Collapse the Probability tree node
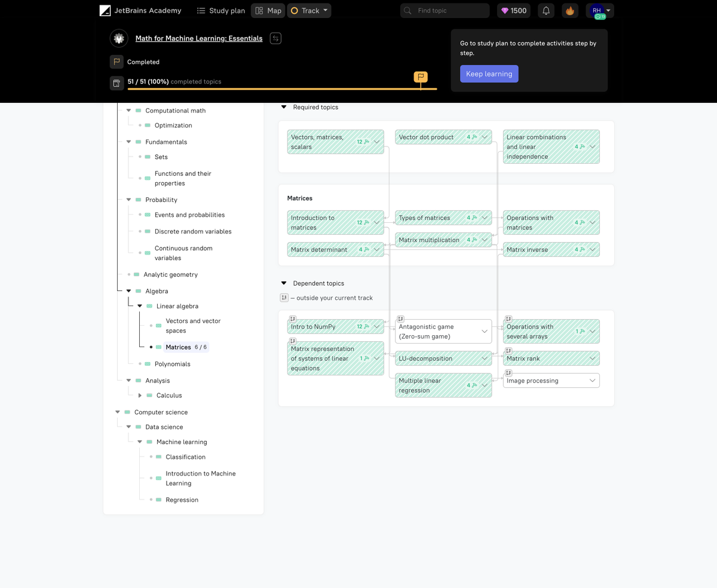Screen dimensions: 717x588 point(128,200)
